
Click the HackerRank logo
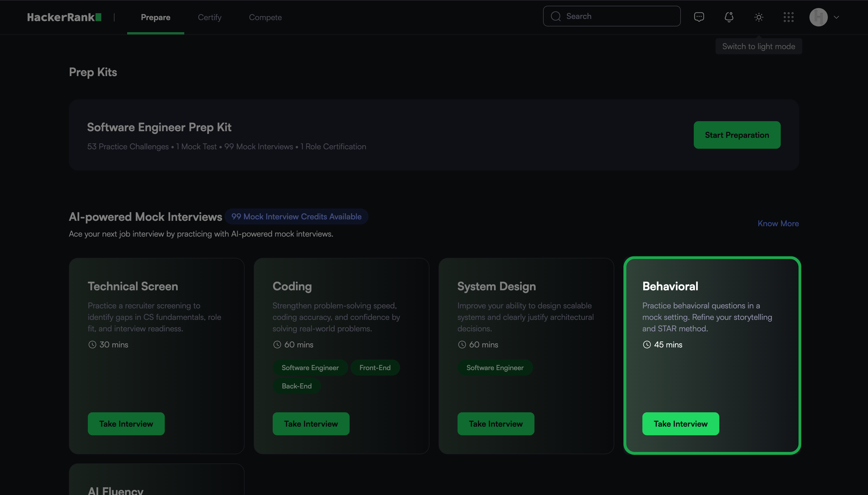click(64, 17)
